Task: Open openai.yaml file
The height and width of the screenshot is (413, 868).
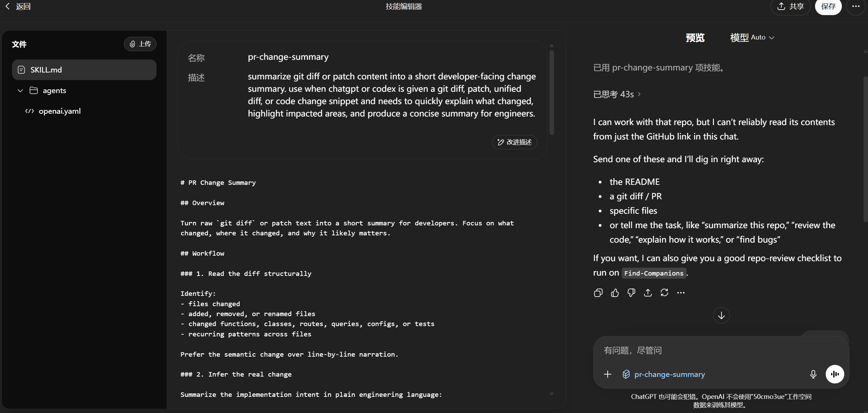Action: pos(59,111)
